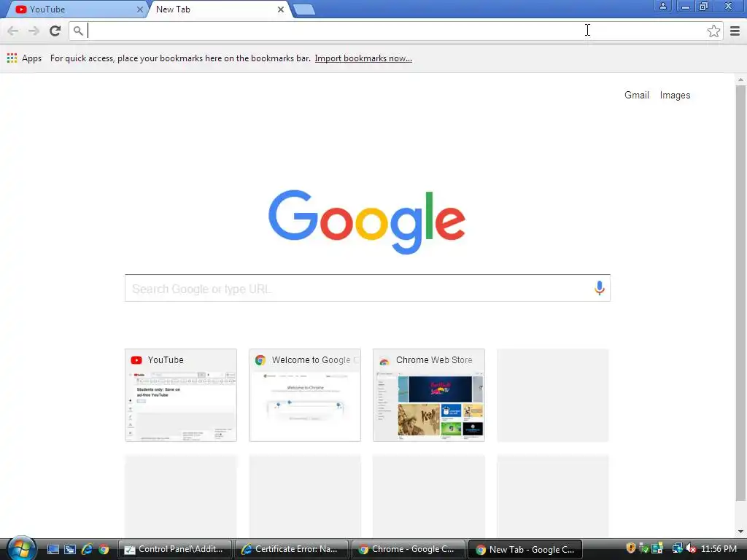
Task: Click the muted volume tray icon
Action: pyautogui.click(x=692, y=548)
